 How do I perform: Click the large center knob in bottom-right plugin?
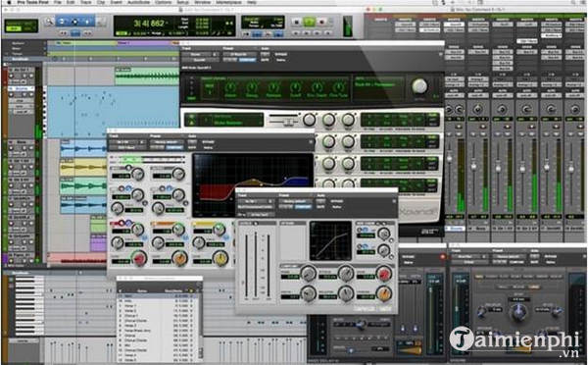point(518,311)
